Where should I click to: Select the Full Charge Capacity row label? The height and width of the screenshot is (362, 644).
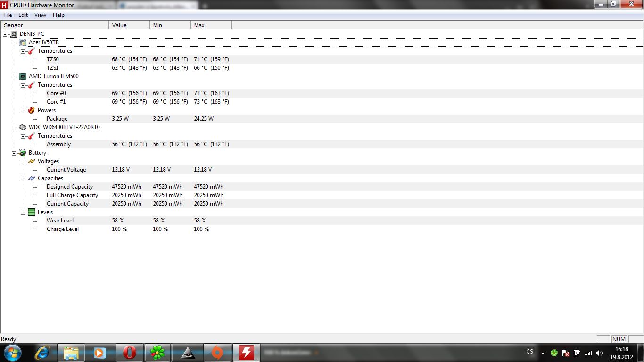click(73, 195)
